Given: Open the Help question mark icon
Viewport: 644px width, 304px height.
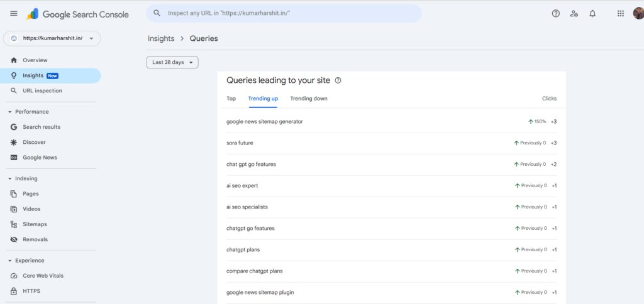Looking at the screenshot, I should click(556, 14).
